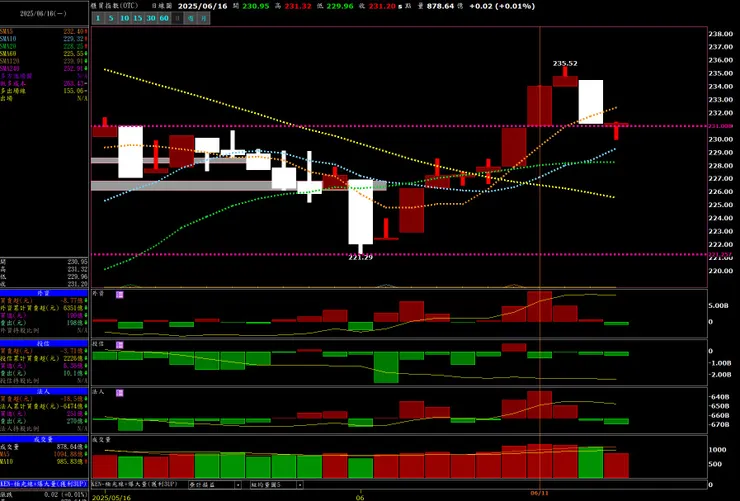This screenshot has width=740, height=501.
Task: Switch chart to 10-minute interval
Action: [x=124, y=18]
